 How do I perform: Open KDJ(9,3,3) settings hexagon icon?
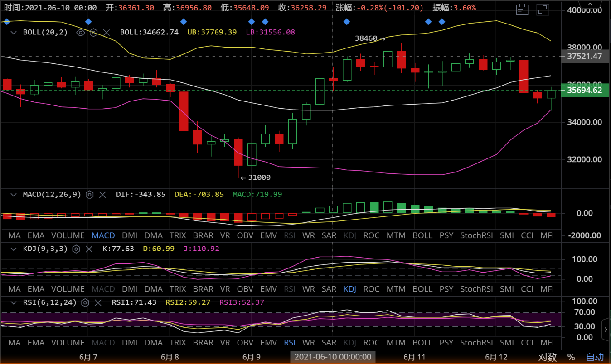pos(77,249)
